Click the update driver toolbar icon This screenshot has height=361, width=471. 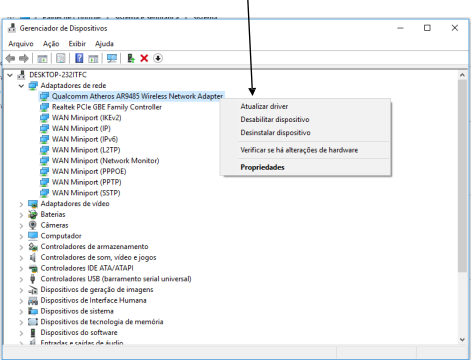click(131, 58)
